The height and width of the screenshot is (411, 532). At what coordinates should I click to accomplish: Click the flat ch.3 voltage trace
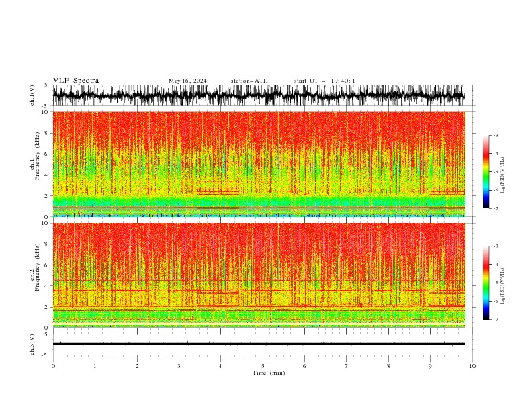[x=259, y=344]
